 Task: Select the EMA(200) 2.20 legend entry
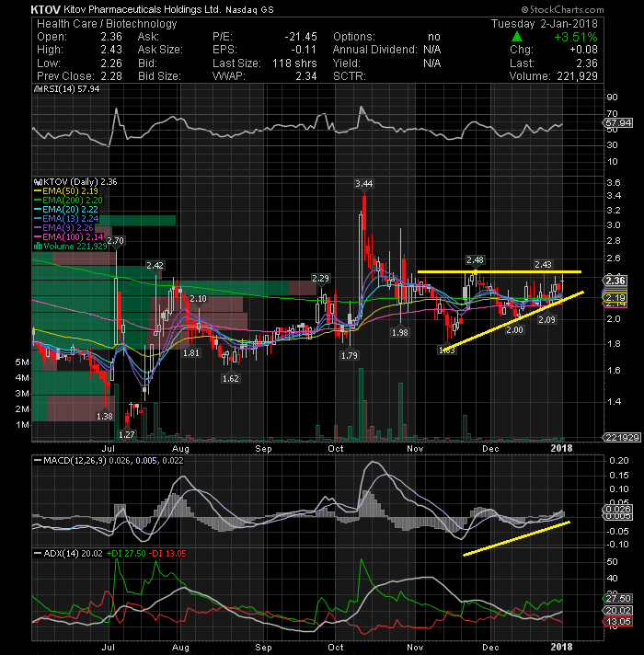point(68,201)
